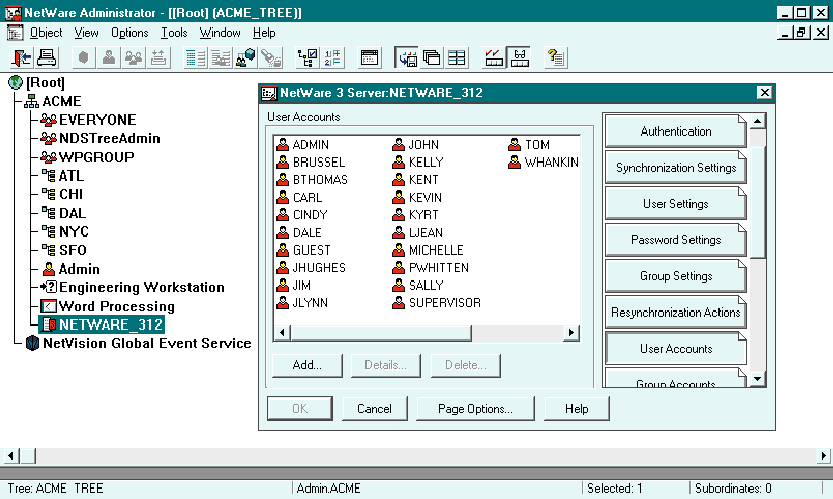This screenshot has width=833, height=499.
Task: Click the dialog Help button
Action: pos(576,409)
